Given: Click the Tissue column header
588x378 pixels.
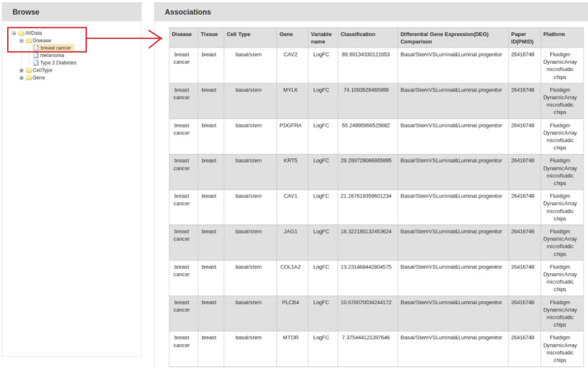Looking at the screenshot, I should [210, 37].
